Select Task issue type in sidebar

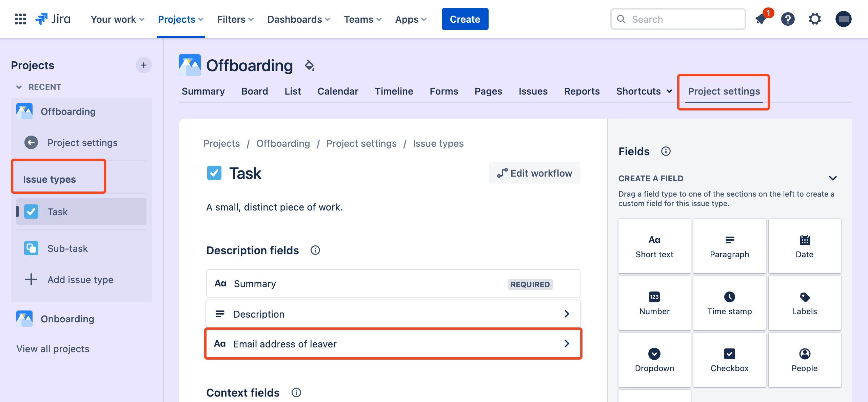pyautogui.click(x=81, y=212)
